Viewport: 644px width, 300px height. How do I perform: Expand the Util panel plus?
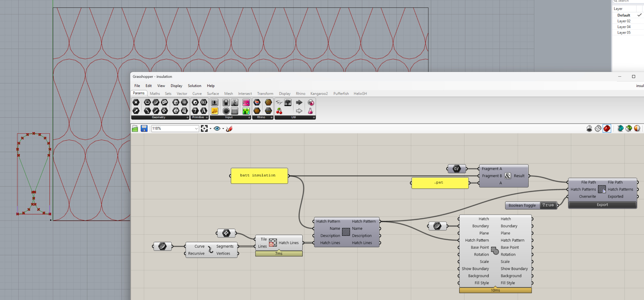(x=314, y=117)
